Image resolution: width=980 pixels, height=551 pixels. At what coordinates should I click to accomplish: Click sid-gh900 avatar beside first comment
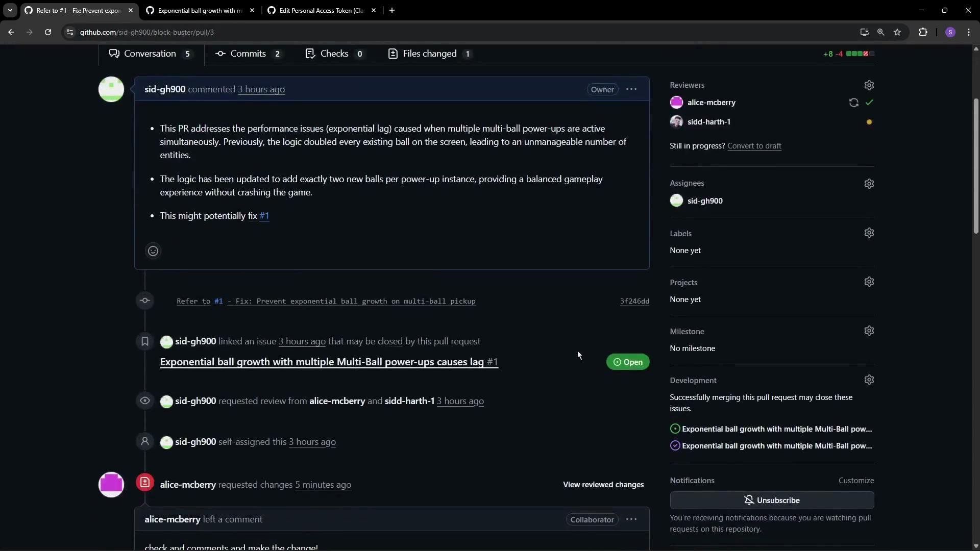coord(111,89)
